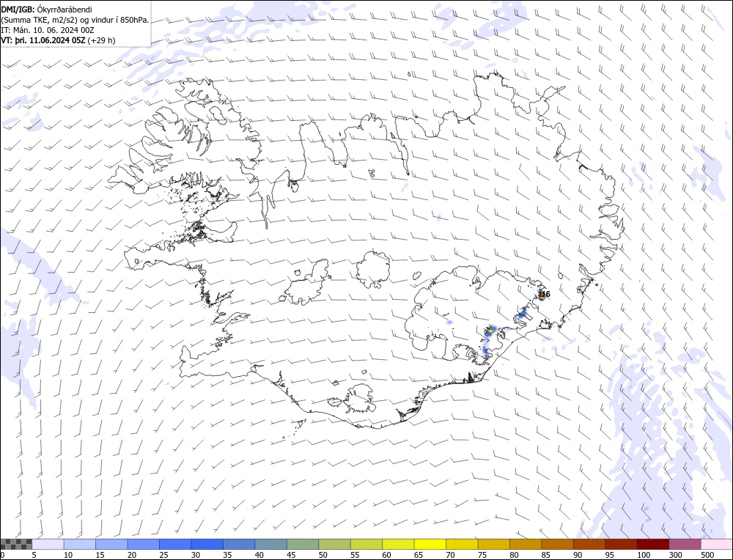Choose the bright yellow swatch between 65 and 70
This screenshot has width=733, height=560.
(x=430, y=544)
